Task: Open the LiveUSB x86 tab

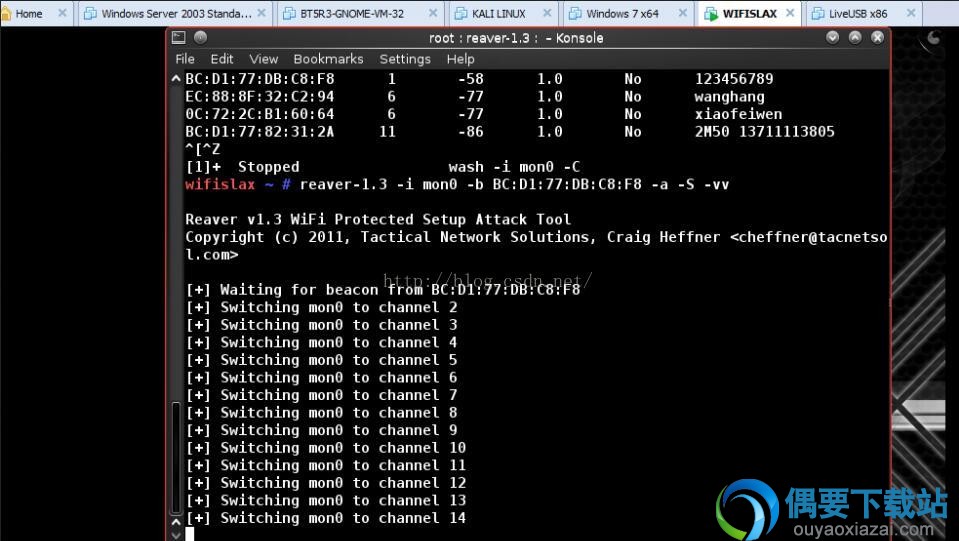Action: [x=864, y=13]
